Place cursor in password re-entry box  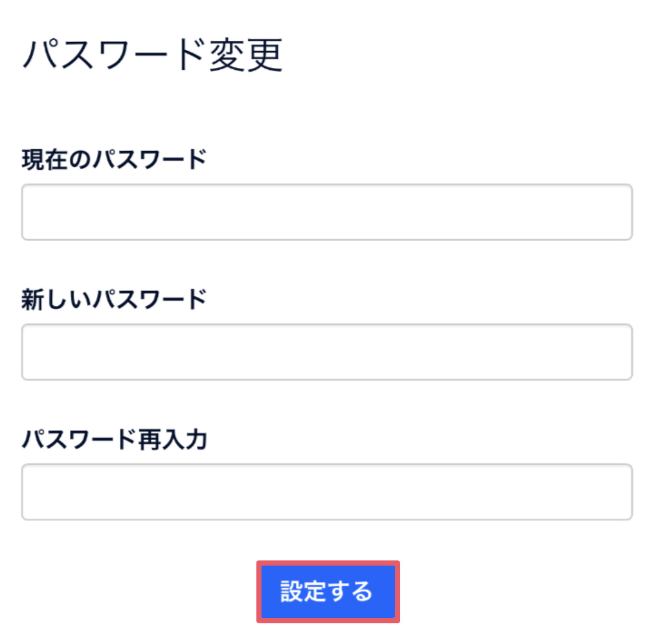tap(326, 492)
